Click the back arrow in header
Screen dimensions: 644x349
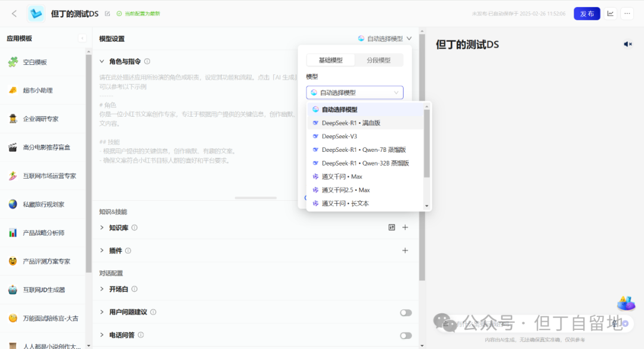pyautogui.click(x=14, y=14)
